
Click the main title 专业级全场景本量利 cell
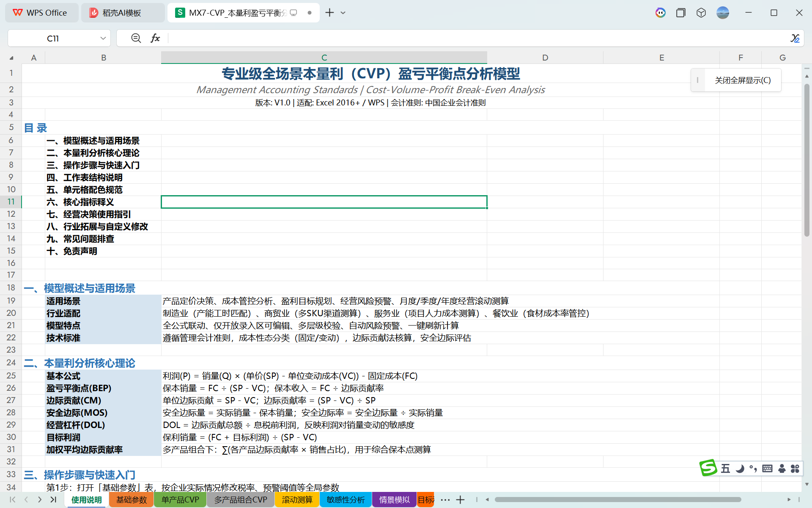(x=371, y=74)
